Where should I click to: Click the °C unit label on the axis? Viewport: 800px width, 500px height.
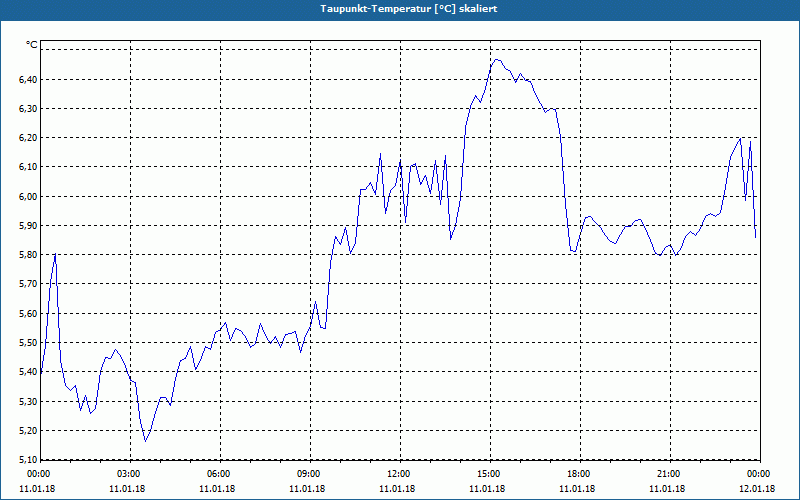[31, 45]
